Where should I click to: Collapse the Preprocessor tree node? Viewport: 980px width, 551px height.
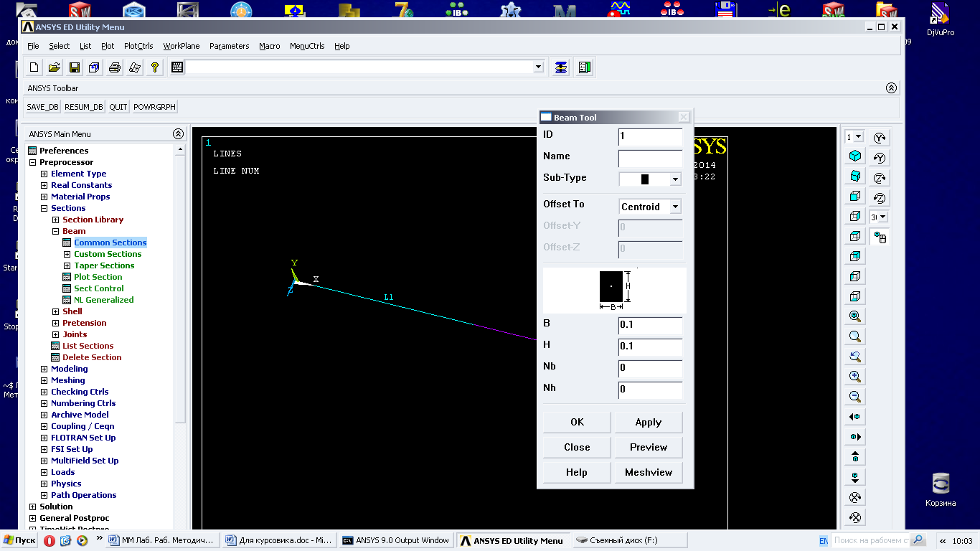32,162
